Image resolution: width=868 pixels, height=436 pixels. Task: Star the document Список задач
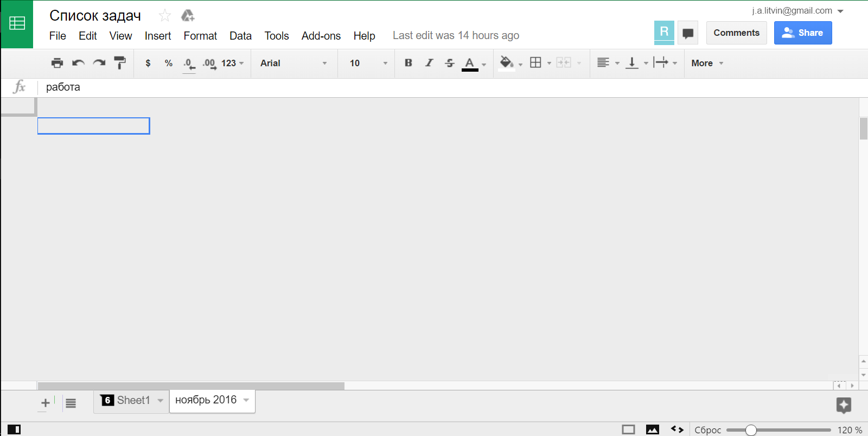pyautogui.click(x=165, y=16)
